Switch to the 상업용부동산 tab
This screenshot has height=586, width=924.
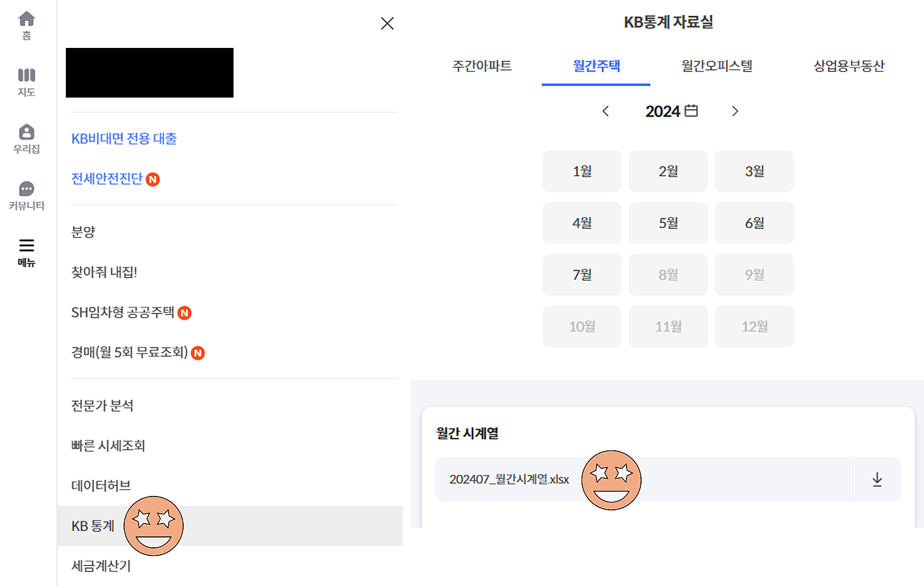tap(849, 66)
